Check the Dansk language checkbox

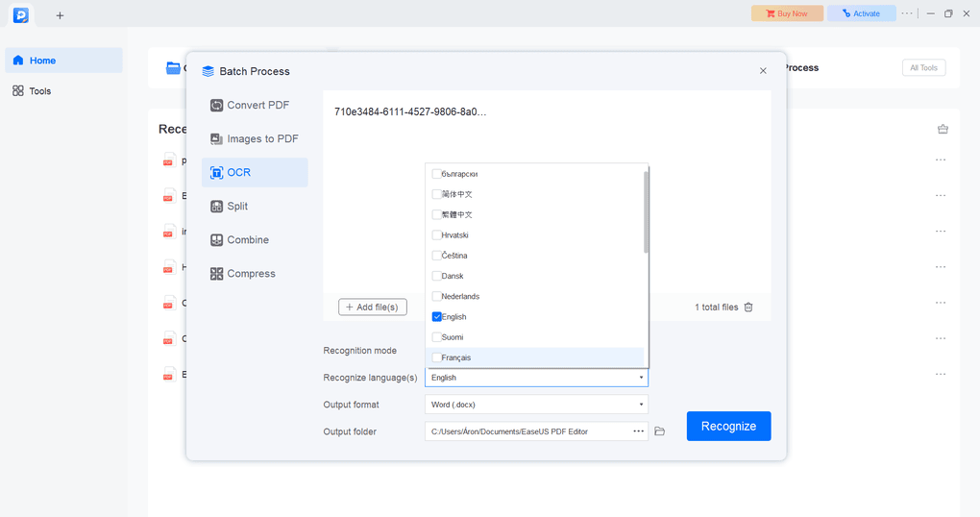click(x=436, y=276)
